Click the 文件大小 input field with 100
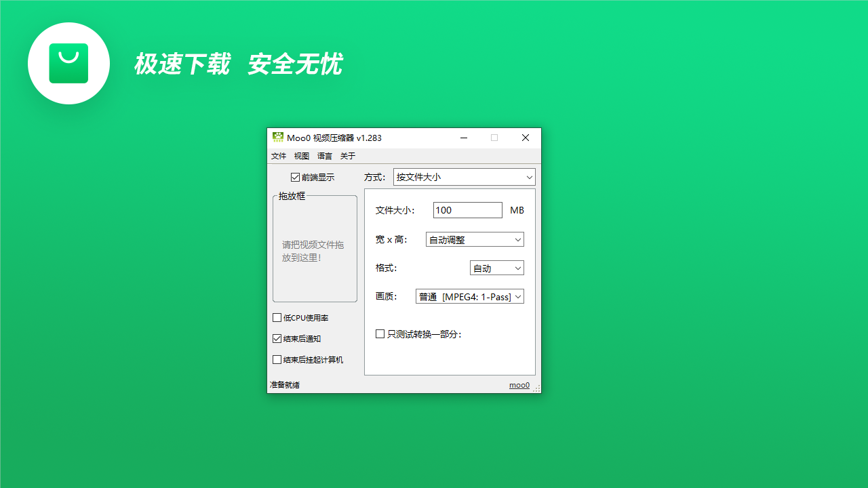The image size is (868, 488). pos(468,210)
